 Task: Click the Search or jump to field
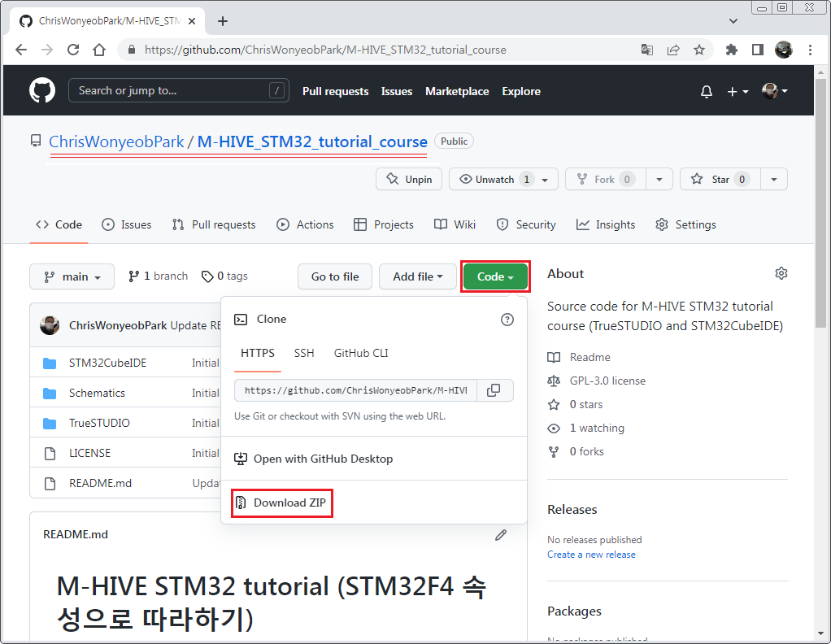tap(179, 90)
